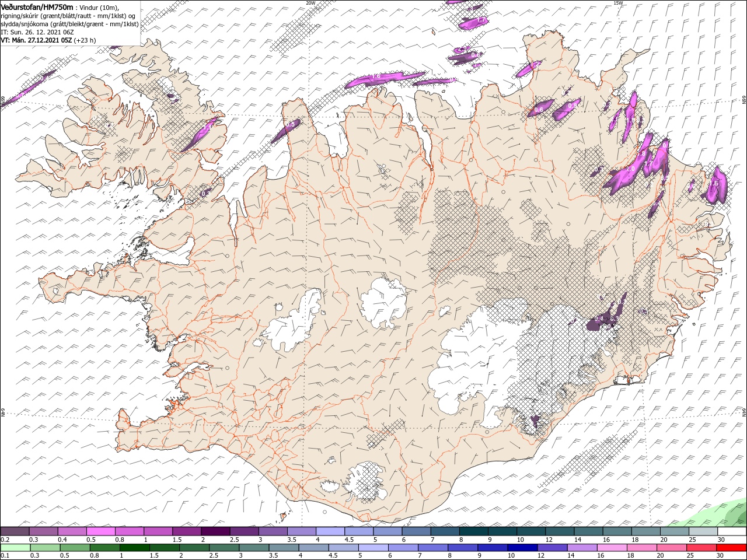The height and width of the screenshot is (560, 747).
Task: Click the 20 label in the lower legend row
Action: click(x=661, y=556)
